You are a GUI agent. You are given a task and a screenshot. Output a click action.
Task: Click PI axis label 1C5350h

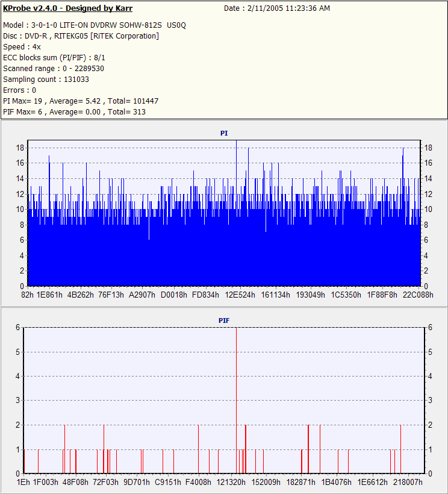(346, 295)
